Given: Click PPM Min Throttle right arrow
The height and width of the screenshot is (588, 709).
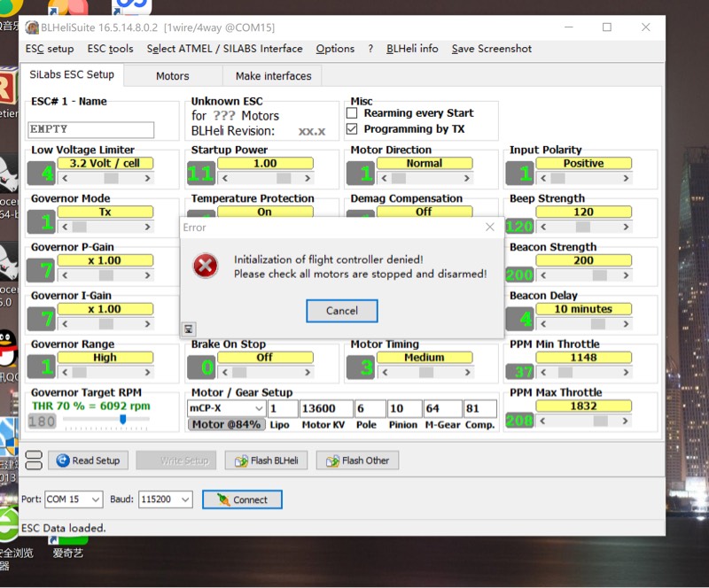Looking at the screenshot, I should coord(626,372).
